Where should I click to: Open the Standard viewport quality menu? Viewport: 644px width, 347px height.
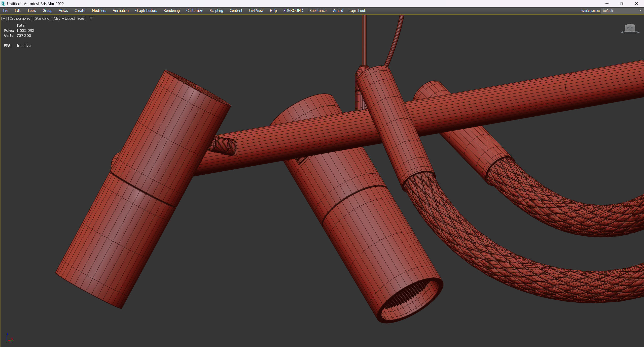pos(42,18)
